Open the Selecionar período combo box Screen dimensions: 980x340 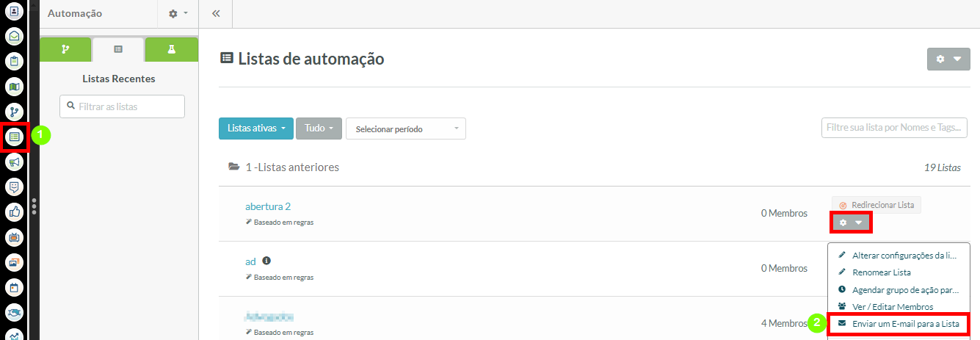(x=406, y=129)
